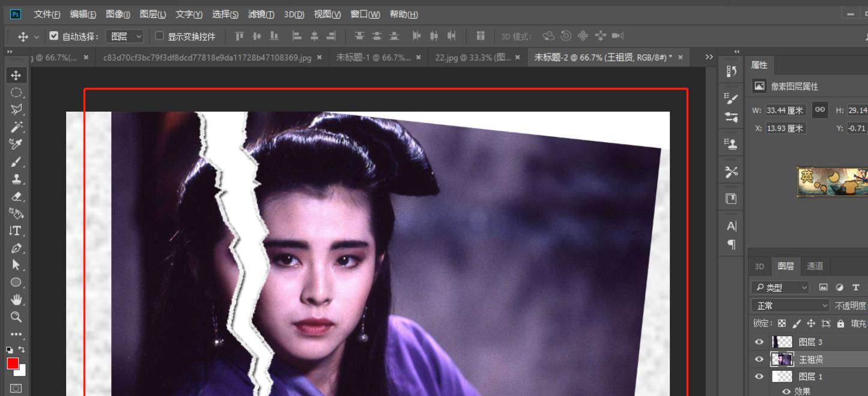The height and width of the screenshot is (396, 868).
Task: Select the Elliptical Marquee tool
Action: coord(16,92)
